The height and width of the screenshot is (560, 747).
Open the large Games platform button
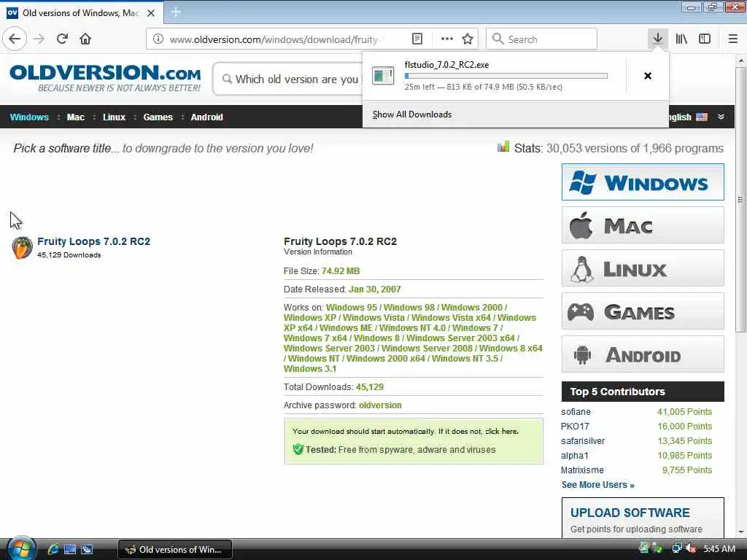click(643, 311)
